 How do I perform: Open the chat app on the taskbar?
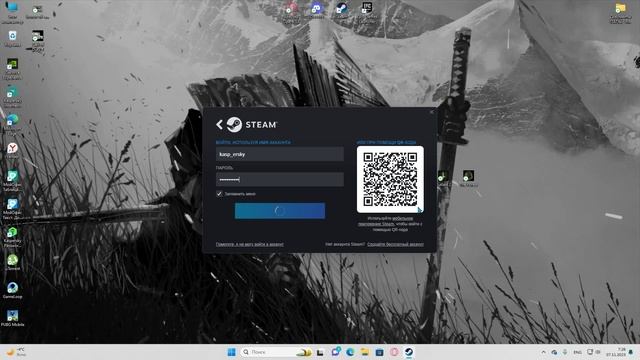coord(336,352)
